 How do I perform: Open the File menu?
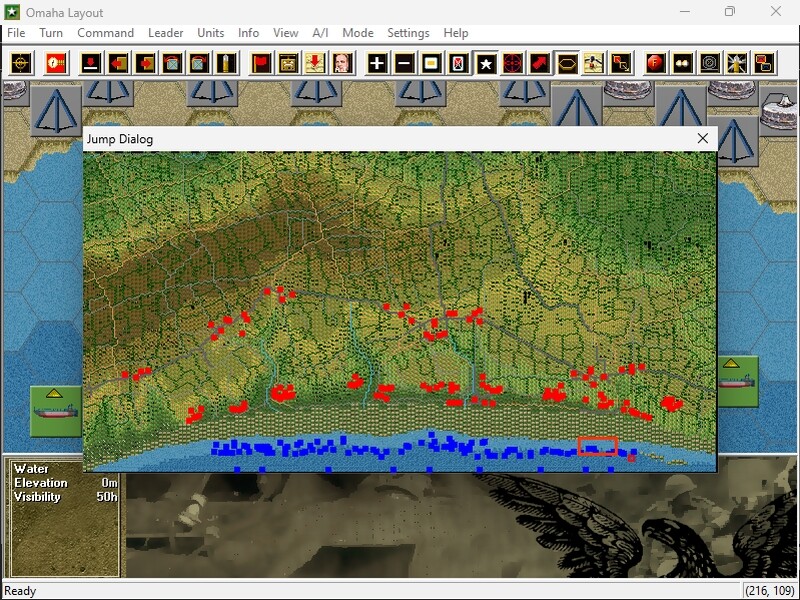coord(16,33)
